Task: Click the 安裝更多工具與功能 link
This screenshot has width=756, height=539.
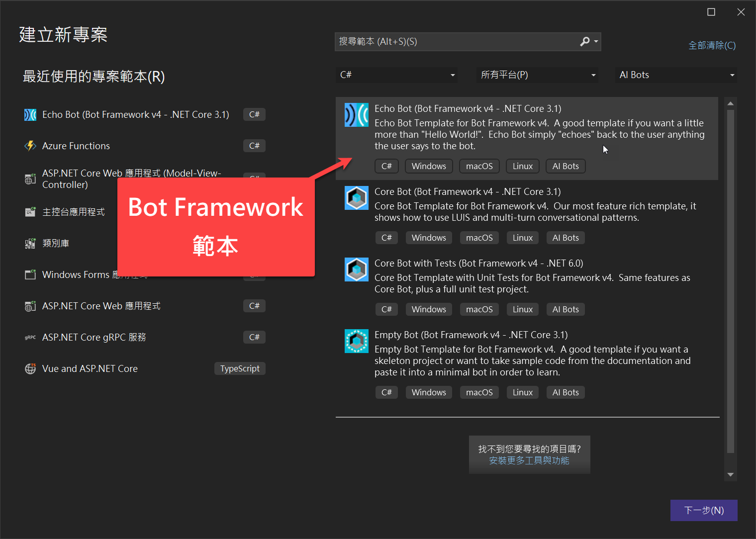Action: point(529,460)
